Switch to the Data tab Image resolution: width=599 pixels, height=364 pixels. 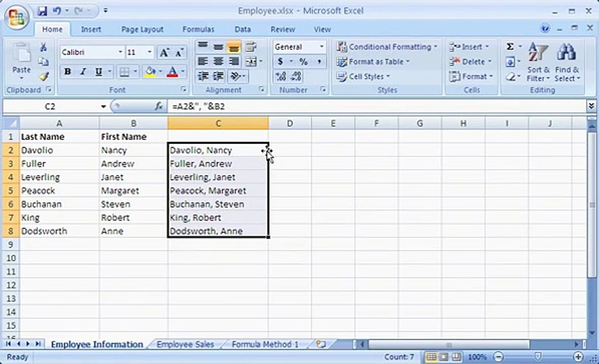[x=242, y=29]
